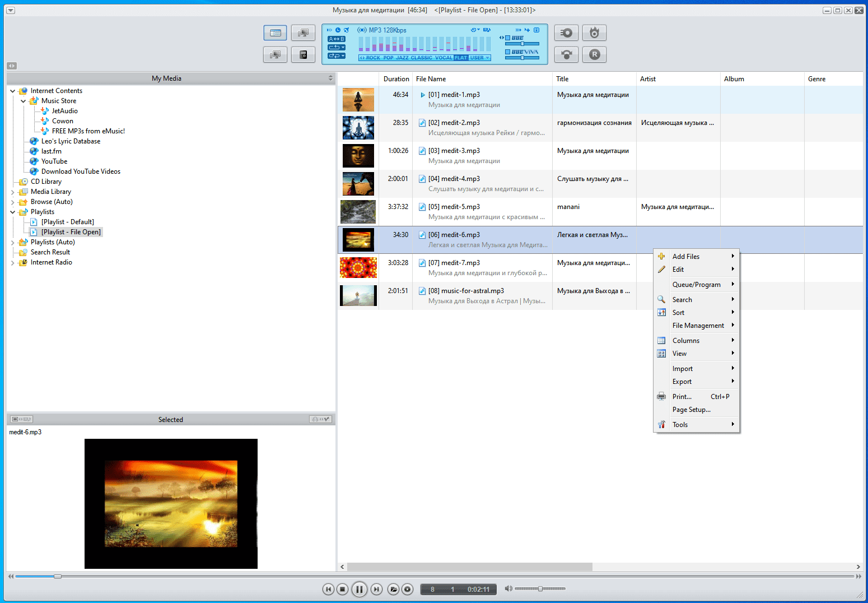
Task: Select the FLAT equalizer preset
Action: point(461,58)
